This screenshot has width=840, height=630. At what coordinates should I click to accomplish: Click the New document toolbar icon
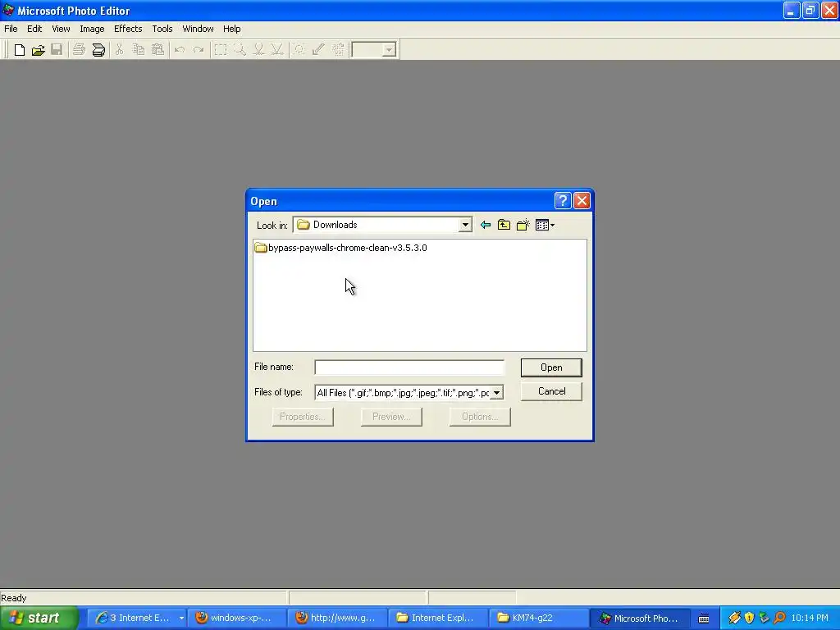20,50
